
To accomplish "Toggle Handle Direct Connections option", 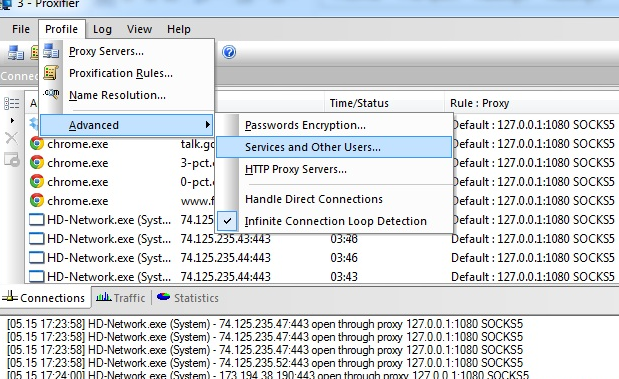I will [x=334, y=199].
